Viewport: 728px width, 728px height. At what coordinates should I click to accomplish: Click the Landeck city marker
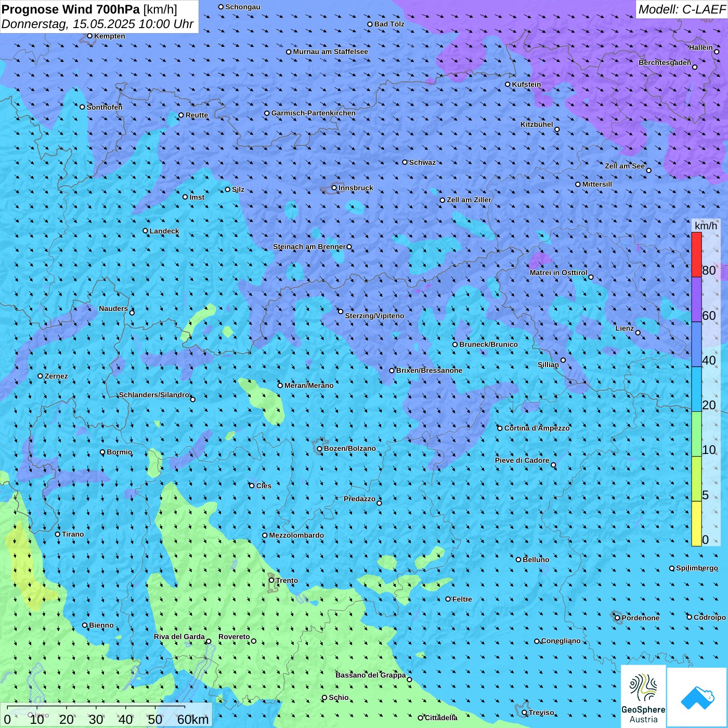(x=146, y=231)
